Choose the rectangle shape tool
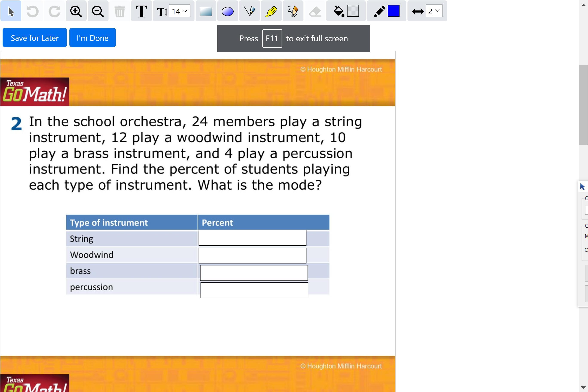Viewport: 588px width, 392px height. (206, 11)
